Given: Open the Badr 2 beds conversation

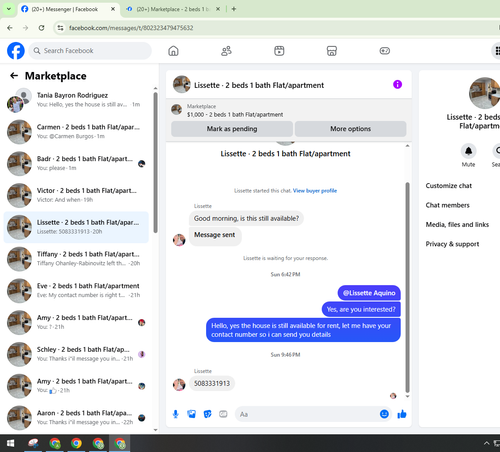Looking at the screenshot, I should pyautogui.click(x=76, y=163).
